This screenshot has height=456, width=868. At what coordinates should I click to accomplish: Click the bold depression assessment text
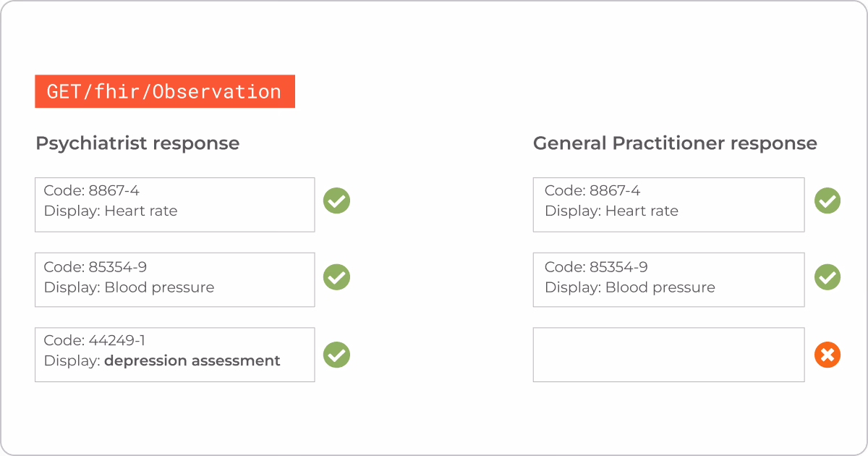coord(192,360)
